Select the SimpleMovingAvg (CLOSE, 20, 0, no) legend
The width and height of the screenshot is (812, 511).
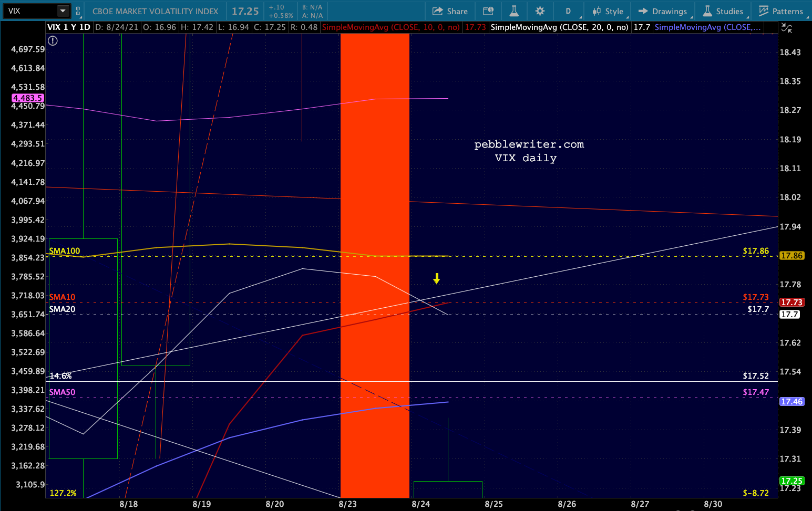point(559,27)
